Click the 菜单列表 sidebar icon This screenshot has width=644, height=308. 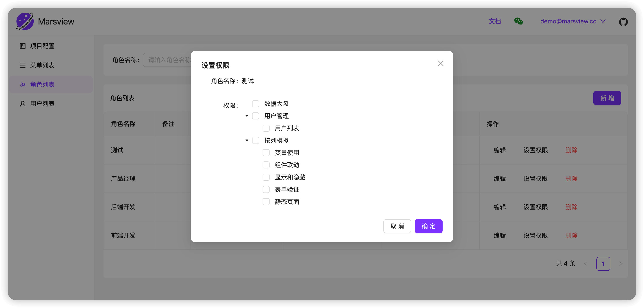point(23,65)
